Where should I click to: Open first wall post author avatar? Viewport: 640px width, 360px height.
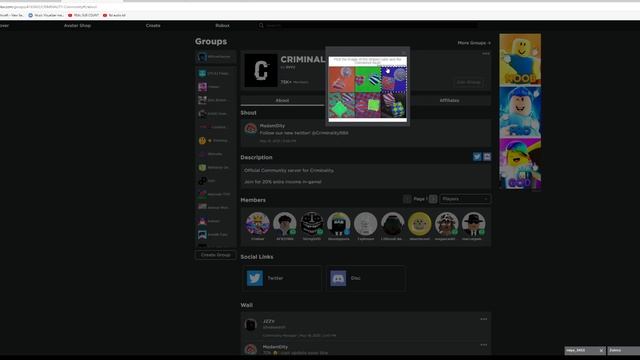pyautogui.click(x=251, y=325)
